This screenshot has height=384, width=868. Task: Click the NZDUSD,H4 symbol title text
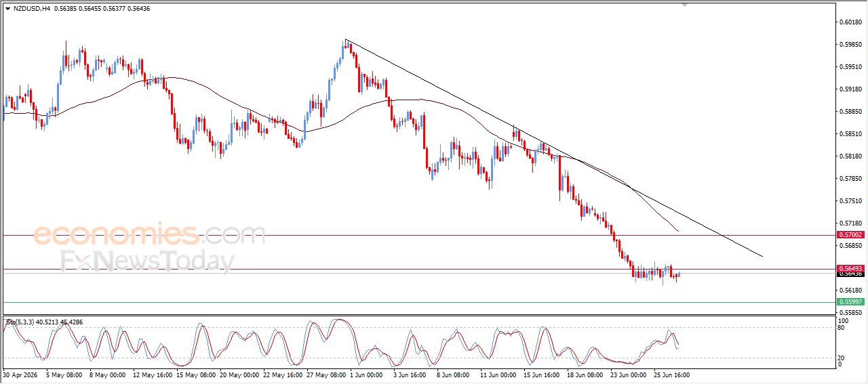pyautogui.click(x=31, y=9)
